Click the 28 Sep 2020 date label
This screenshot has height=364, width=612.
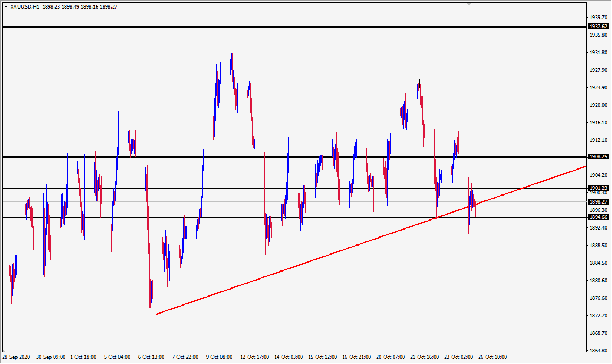[16, 357]
